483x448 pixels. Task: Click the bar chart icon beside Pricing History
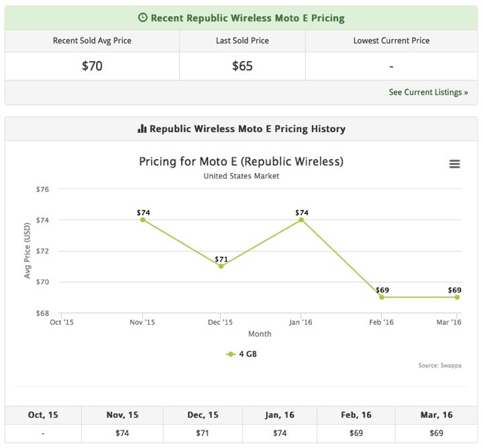[142, 128]
